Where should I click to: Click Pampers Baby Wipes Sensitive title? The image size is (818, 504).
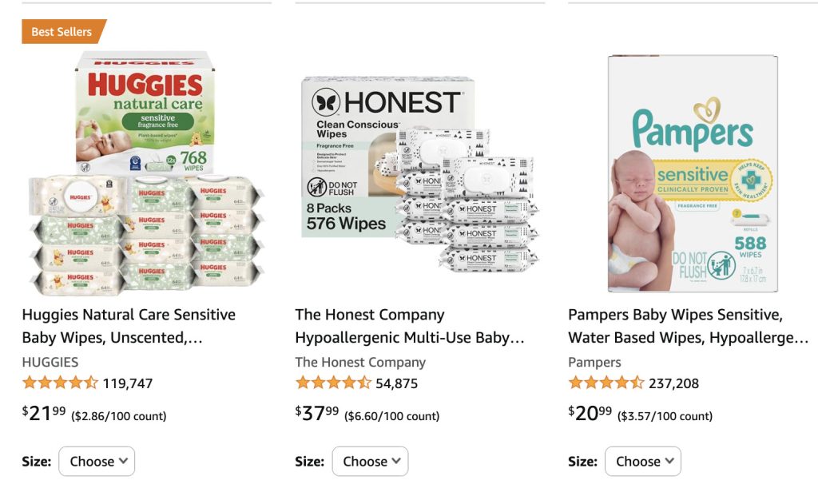click(x=688, y=326)
